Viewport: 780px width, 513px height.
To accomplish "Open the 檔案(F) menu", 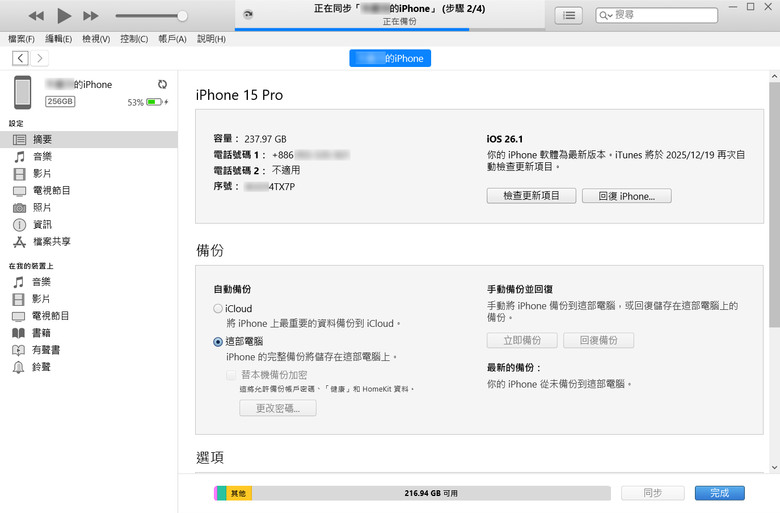I will [x=21, y=39].
